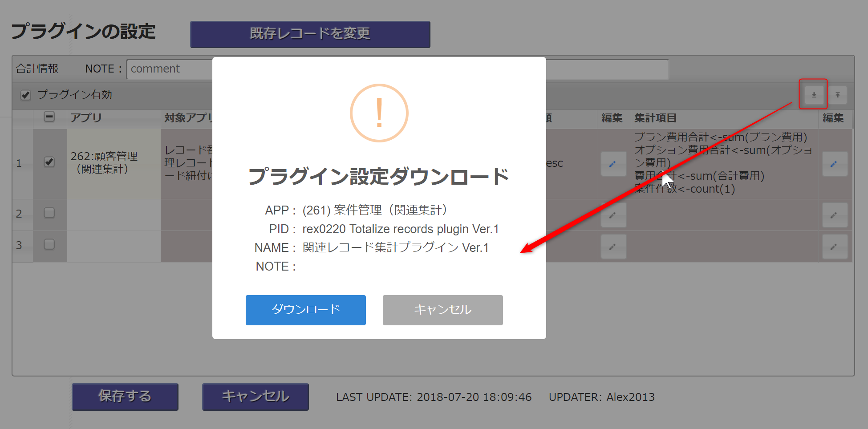Select the 262:顧客管理 app cell
Viewport: 868px width, 429px height.
click(114, 163)
